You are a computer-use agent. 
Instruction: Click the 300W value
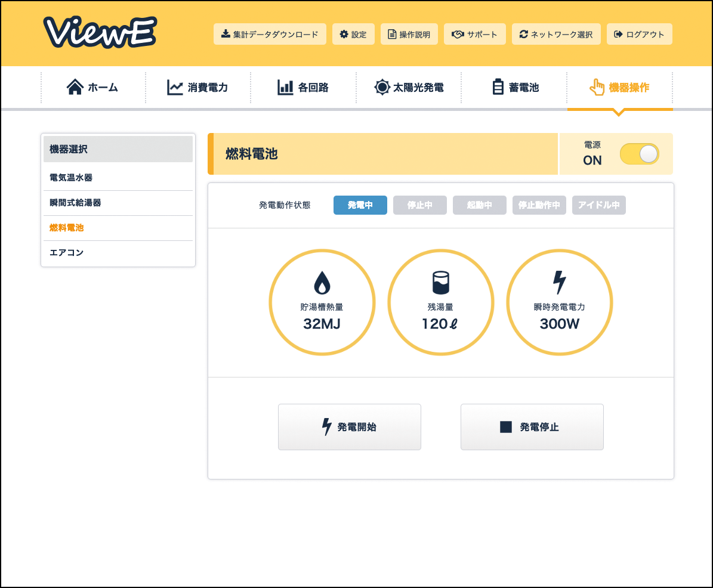click(559, 324)
